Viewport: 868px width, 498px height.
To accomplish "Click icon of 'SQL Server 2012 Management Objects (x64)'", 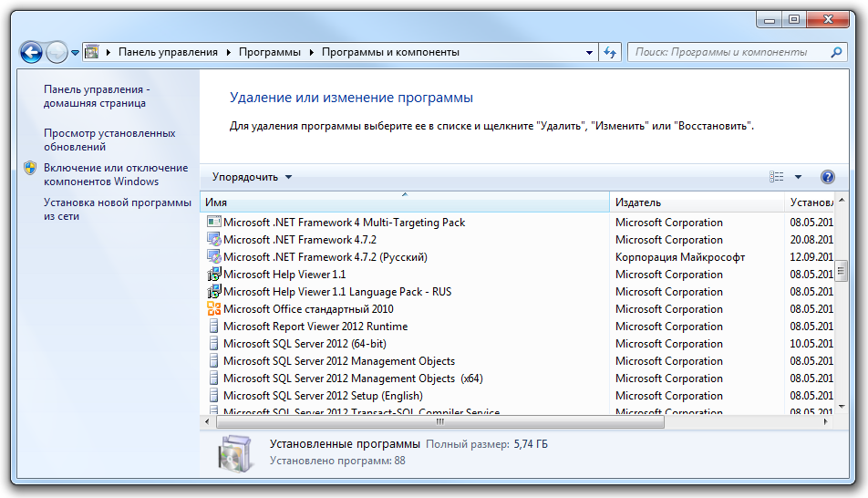I will [213, 379].
